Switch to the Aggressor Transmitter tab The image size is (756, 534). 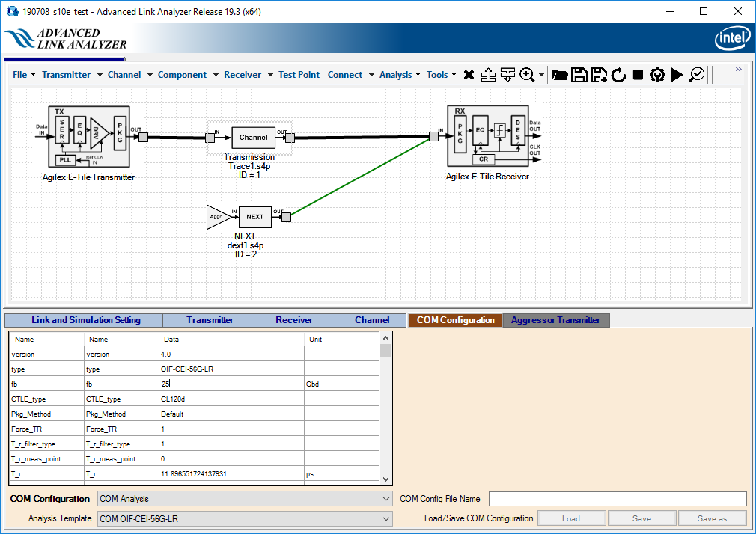pyautogui.click(x=555, y=320)
